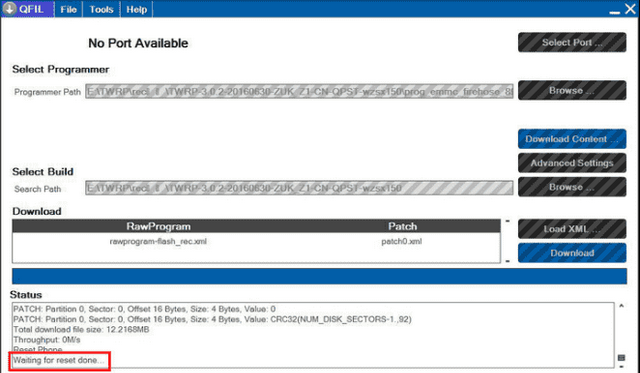
Task: Click the Select Port button
Action: [x=572, y=42]
